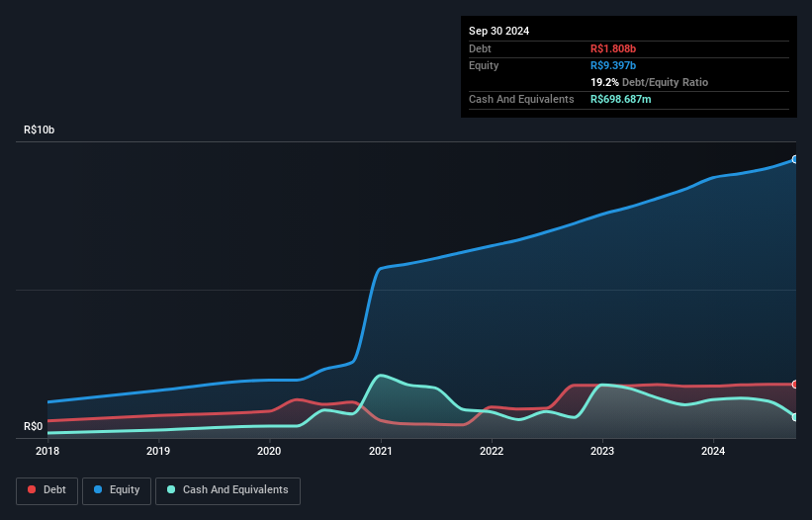Click the blue Equity endpoint marker

coord(795,159)
